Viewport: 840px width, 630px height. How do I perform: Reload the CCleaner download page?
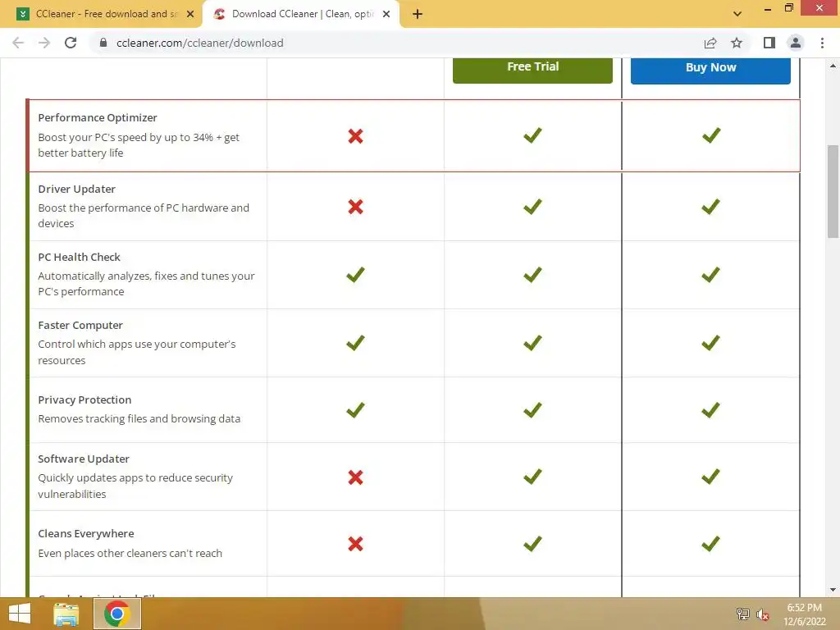(x=71, y=43)
